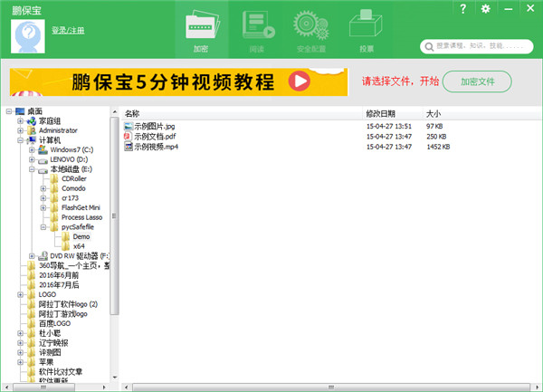Click the help question mark icon
The image size is (543, 392).
pyautogui.click(x=464, y=9)
